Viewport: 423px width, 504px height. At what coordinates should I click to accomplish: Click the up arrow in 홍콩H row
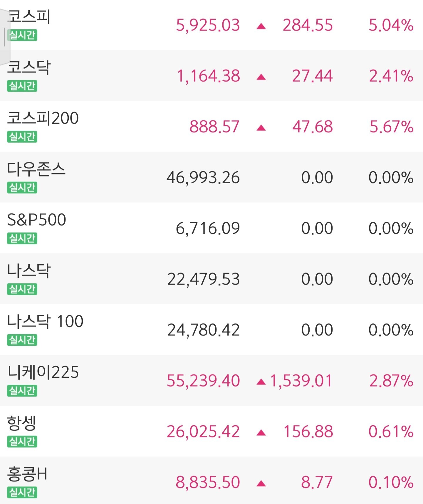click(261, 483)
